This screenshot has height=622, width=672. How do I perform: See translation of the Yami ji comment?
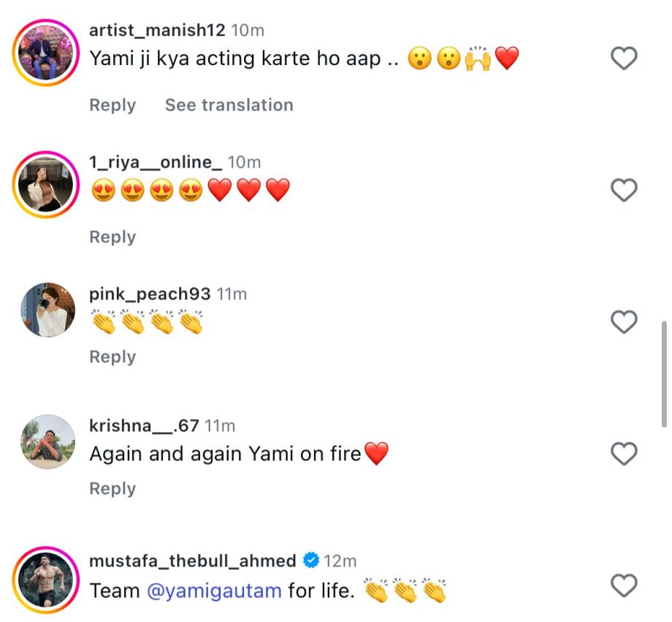coord(229,105)
